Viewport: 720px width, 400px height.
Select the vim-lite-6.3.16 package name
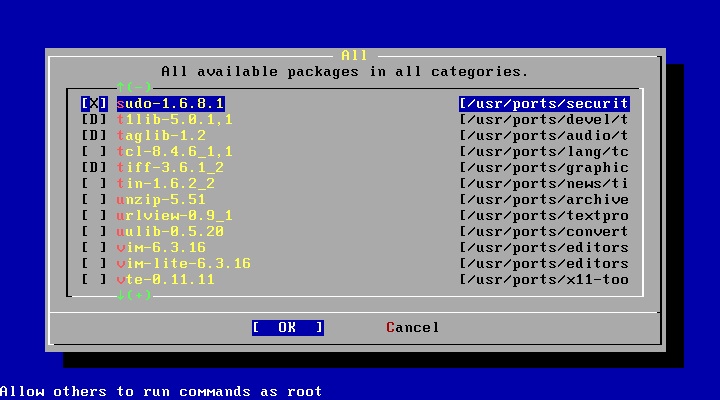184,264
